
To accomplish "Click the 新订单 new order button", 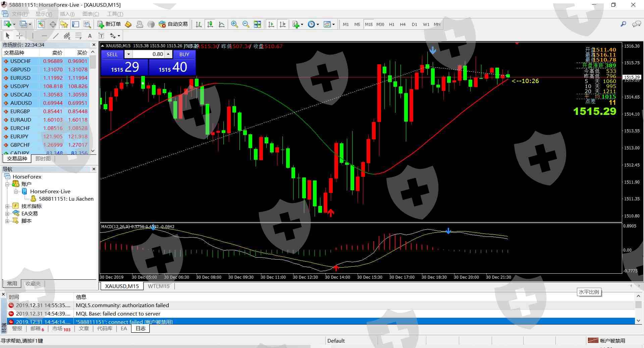I will pyautogui.click(x=109, y=24).
